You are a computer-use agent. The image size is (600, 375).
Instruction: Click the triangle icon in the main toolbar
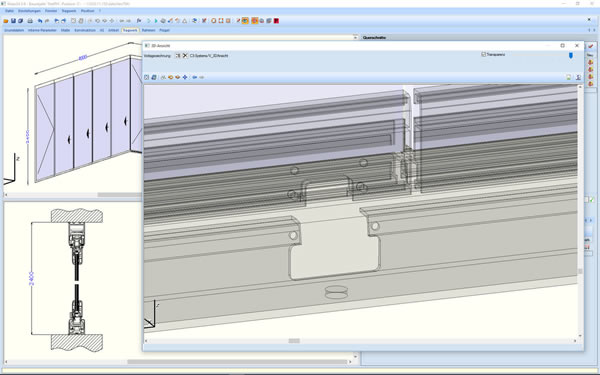tap(184, 21)
